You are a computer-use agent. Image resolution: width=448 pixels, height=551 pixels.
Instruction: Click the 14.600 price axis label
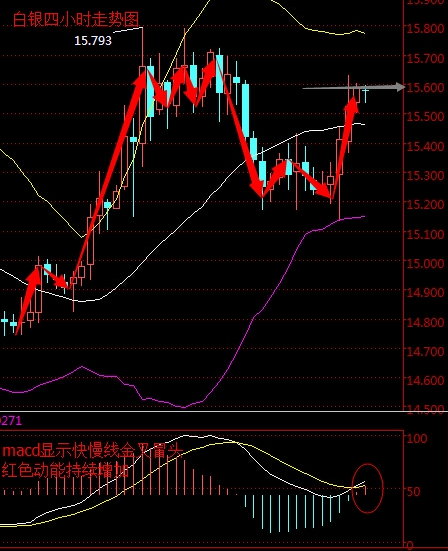tap(425, 380)
